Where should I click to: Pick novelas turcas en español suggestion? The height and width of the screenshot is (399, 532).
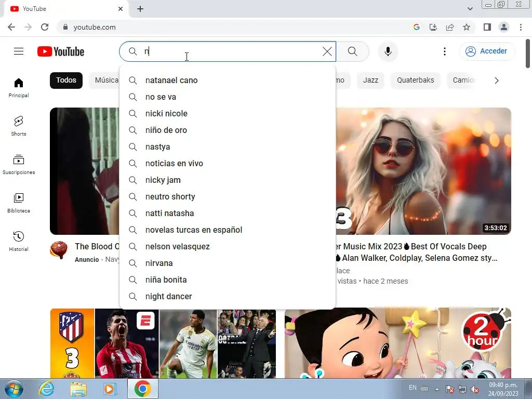(x=228, y=230)
